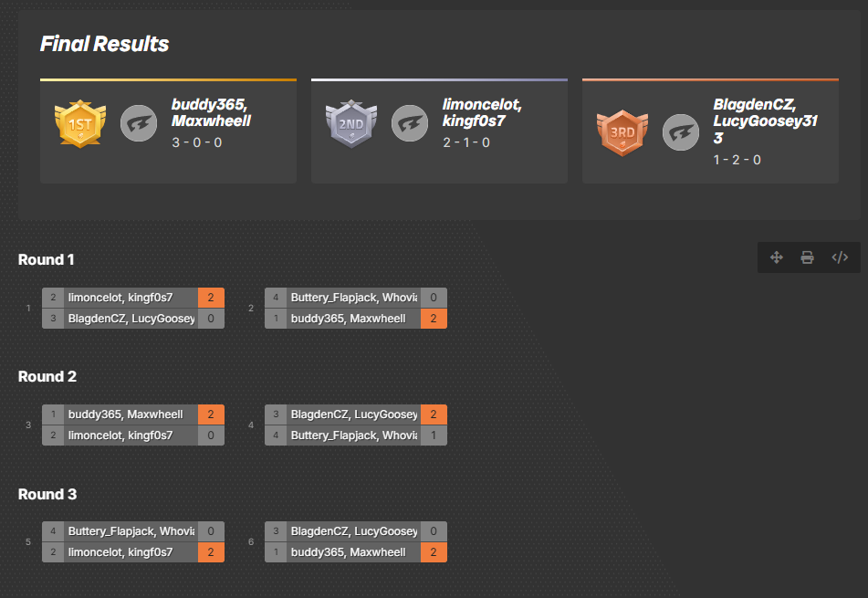This screenshot has height=598, width=868.
Task: Select buddy365, Maxwheell in Round 3 match 6
Action: tap(353, 552)
